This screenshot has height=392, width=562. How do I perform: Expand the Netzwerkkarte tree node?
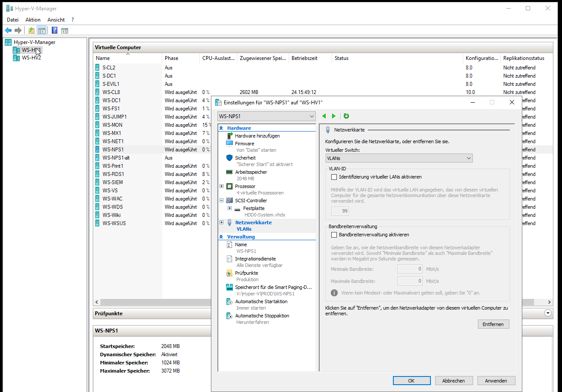(x=221, y=223)
